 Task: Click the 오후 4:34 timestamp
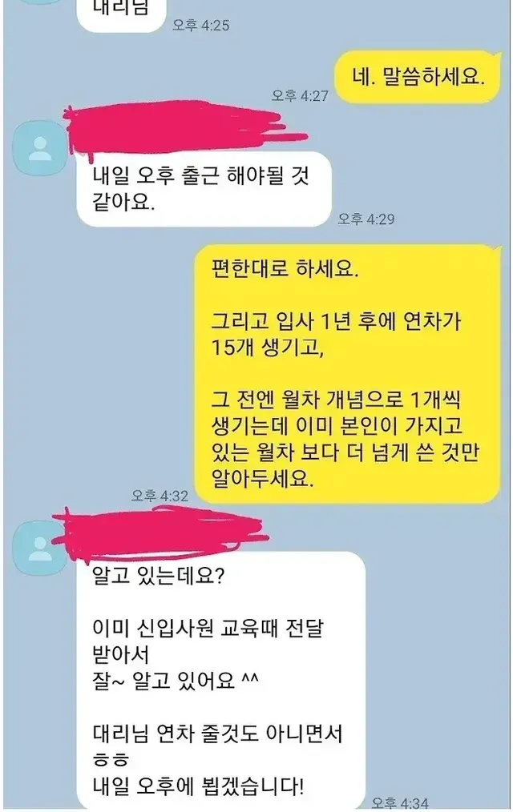399,804
